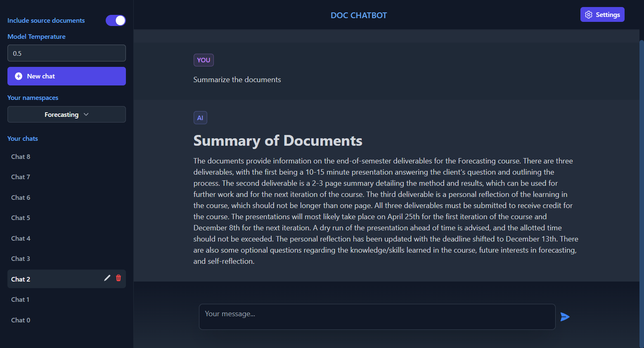The width and height of the screenshot is (644, 348).
Task: Click the pencil icon to rename Chat 2
Action: [107, 278]
